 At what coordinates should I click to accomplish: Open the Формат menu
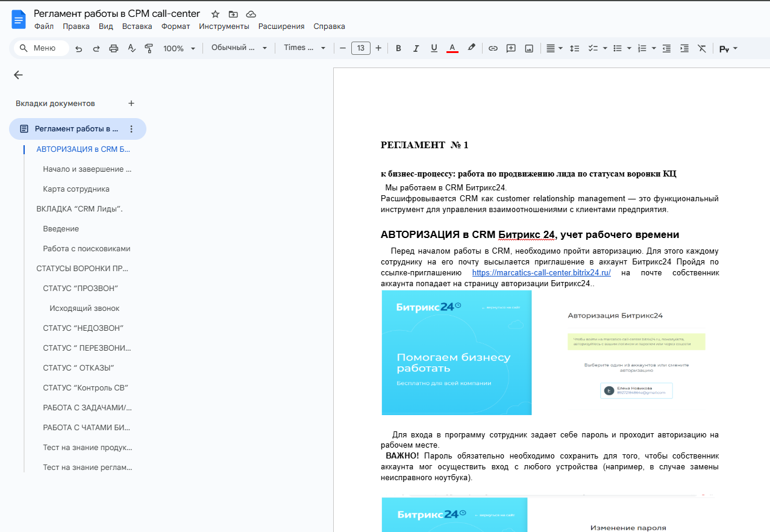click(176, 27)
